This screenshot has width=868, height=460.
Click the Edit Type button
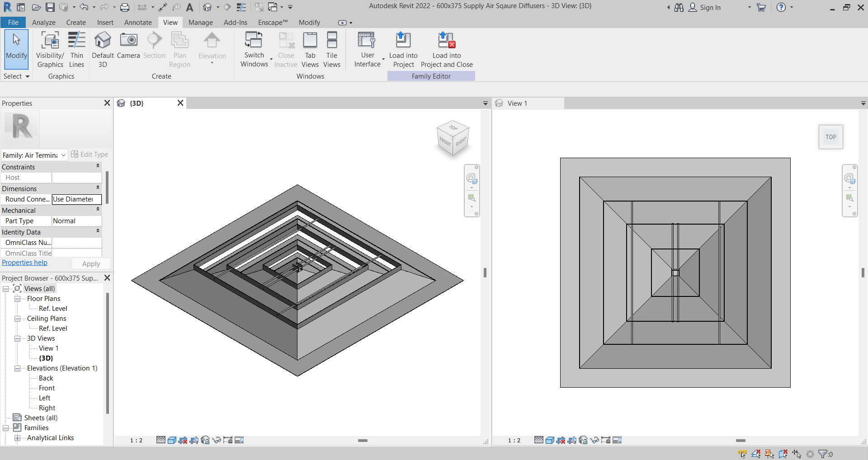click(x=90, y=155)
